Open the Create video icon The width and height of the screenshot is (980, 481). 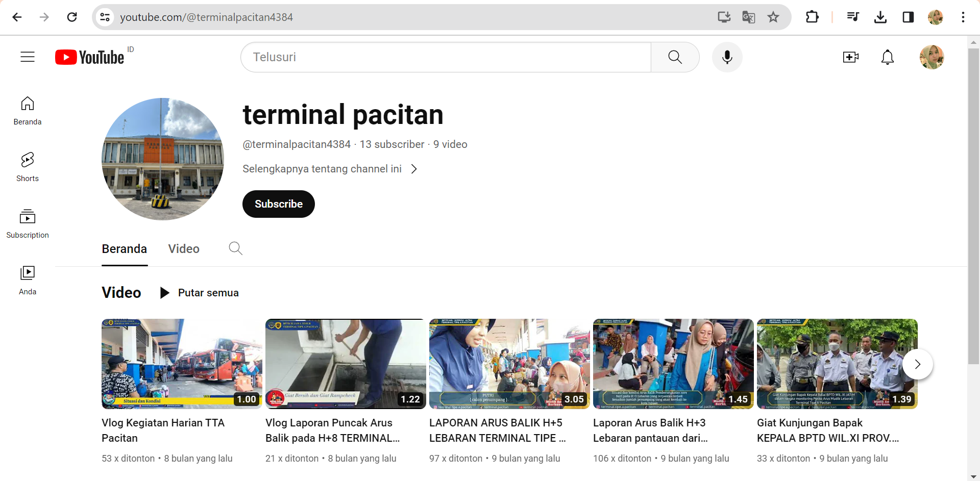click(850, 57)
